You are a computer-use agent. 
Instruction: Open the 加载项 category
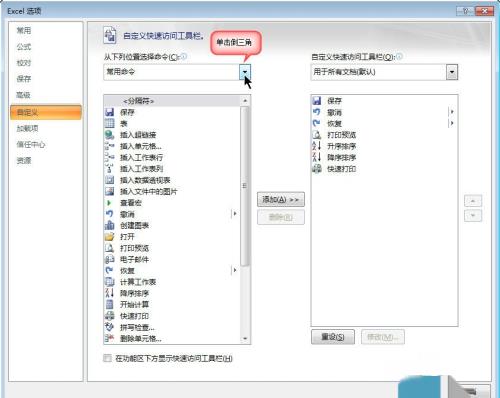(46, 128)
